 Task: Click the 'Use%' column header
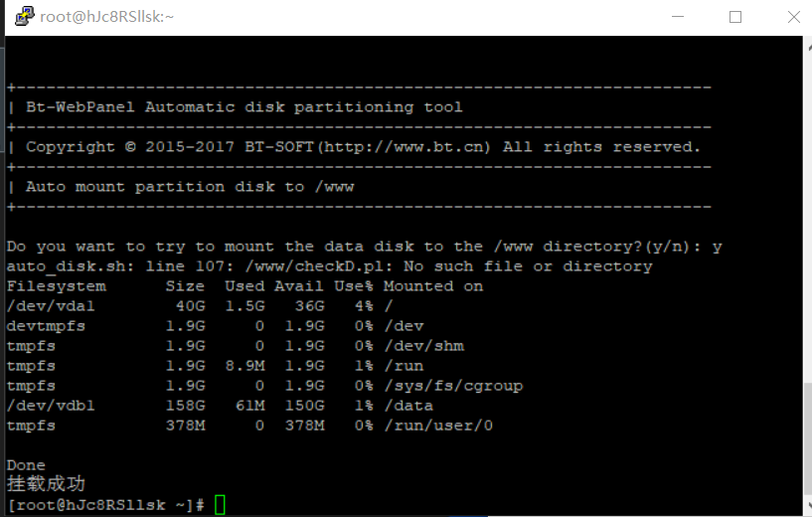(354, 286)
